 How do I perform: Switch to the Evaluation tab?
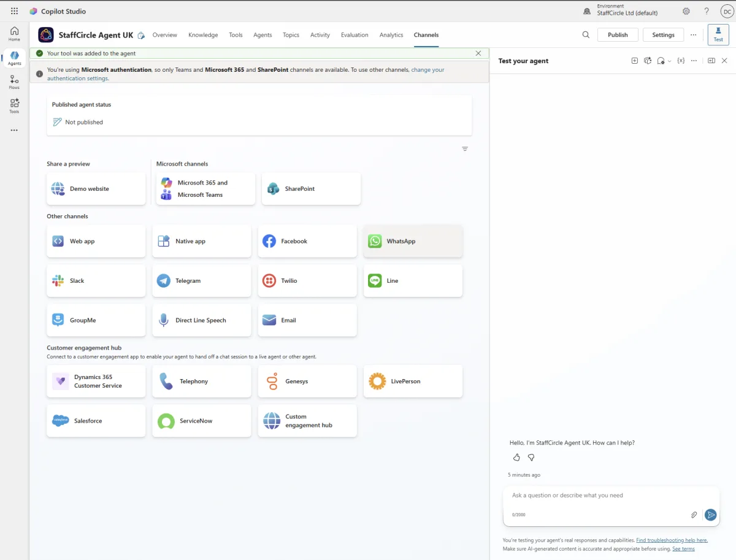click(355, 35)
